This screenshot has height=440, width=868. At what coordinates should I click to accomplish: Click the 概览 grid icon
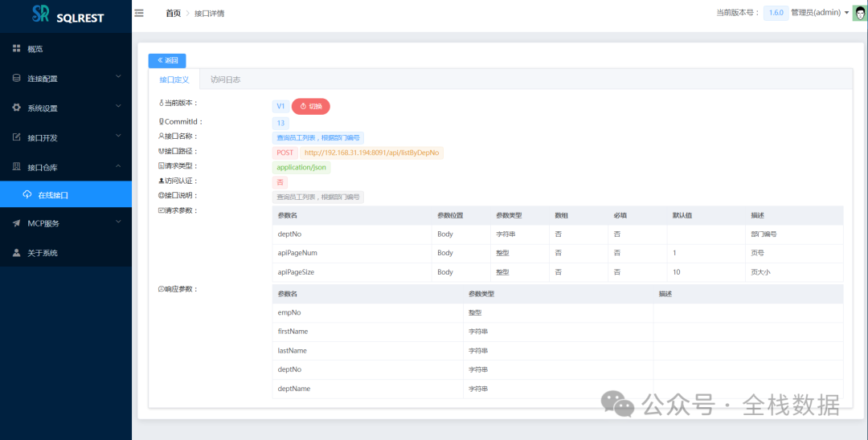(x=16, y=49)
